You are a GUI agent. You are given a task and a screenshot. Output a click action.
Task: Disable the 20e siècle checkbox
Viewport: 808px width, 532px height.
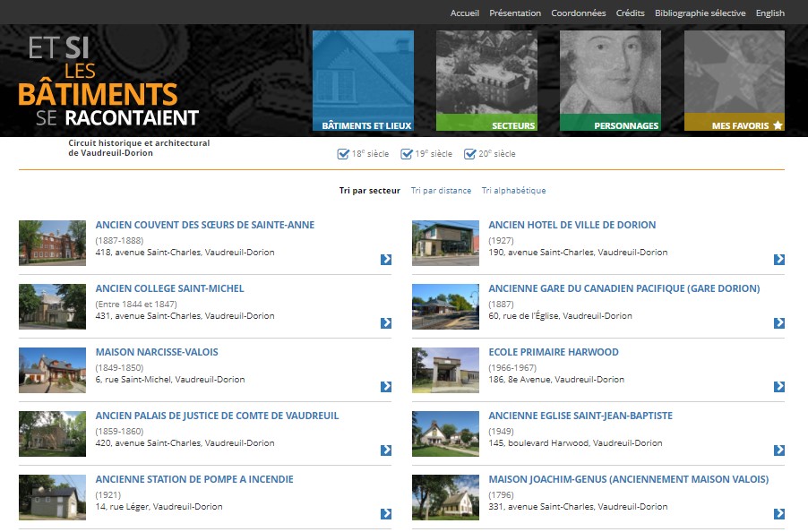[469, 154]
